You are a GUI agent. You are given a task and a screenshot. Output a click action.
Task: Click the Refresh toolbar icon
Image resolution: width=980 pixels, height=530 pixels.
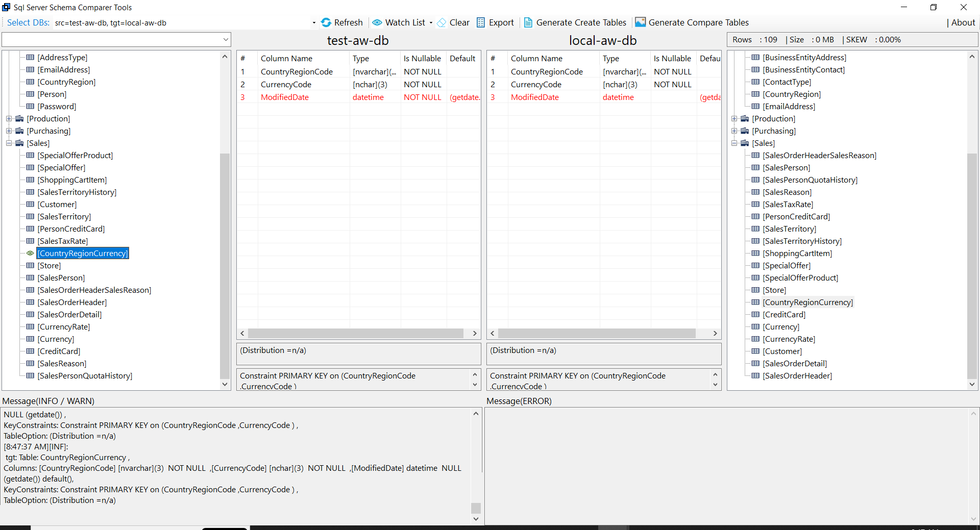tap(326, 22)
